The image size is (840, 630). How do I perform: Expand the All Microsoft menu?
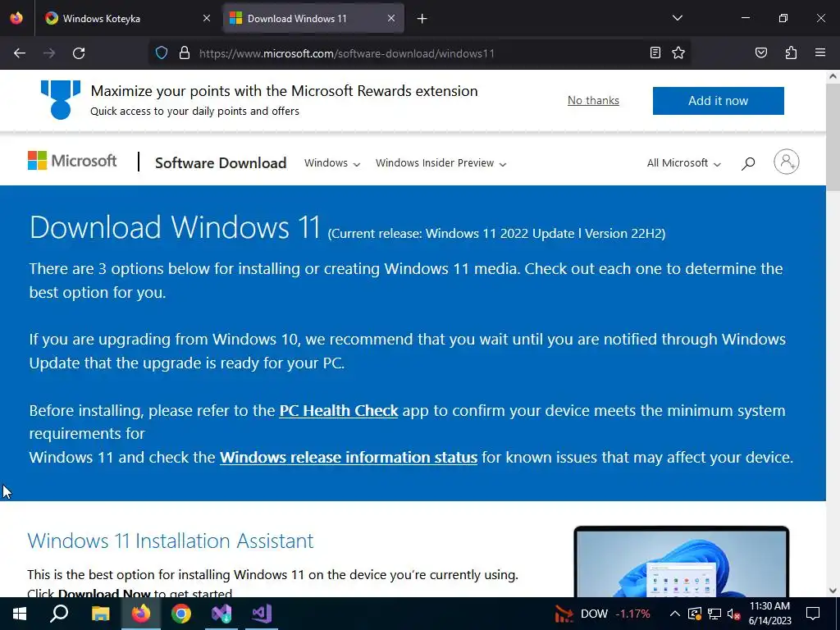pos(683,163)
